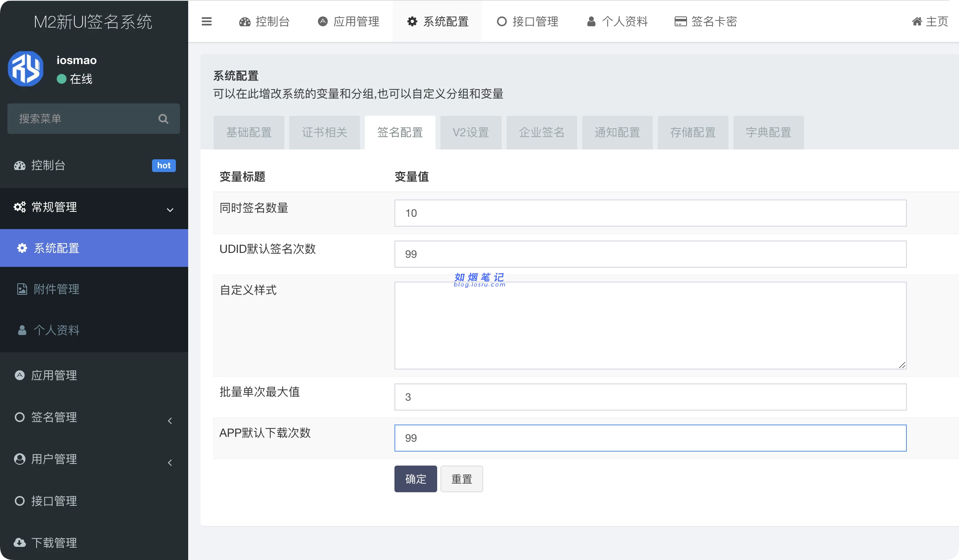This screenshot has height=560, width=959.
Task: Click the search magnifier icon in sidebar
Action: tap(163, 119)
